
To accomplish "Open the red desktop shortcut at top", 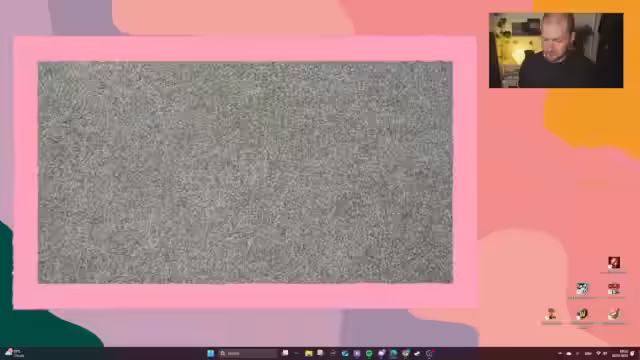I will click(x=614, y=262).
